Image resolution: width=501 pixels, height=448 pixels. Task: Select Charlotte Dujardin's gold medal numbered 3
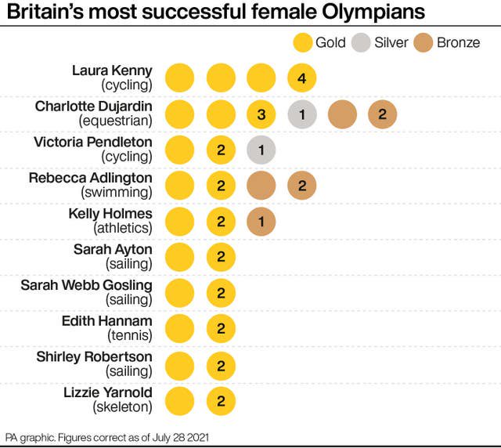pos(261,114)
